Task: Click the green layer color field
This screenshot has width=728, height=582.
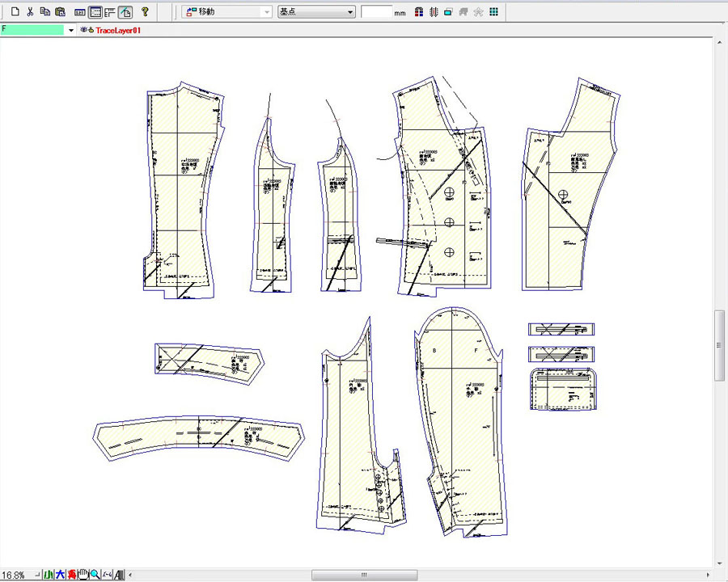Action: 32,30
